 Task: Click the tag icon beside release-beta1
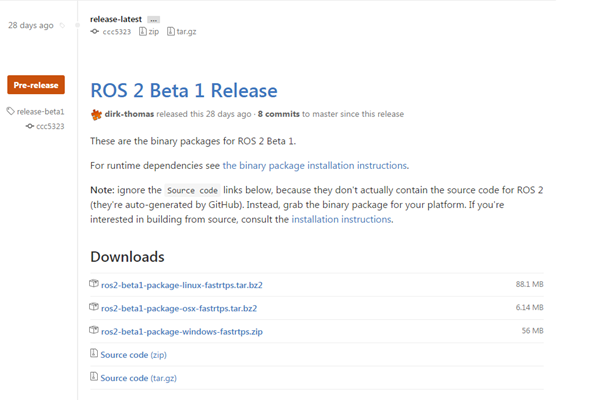10,111
